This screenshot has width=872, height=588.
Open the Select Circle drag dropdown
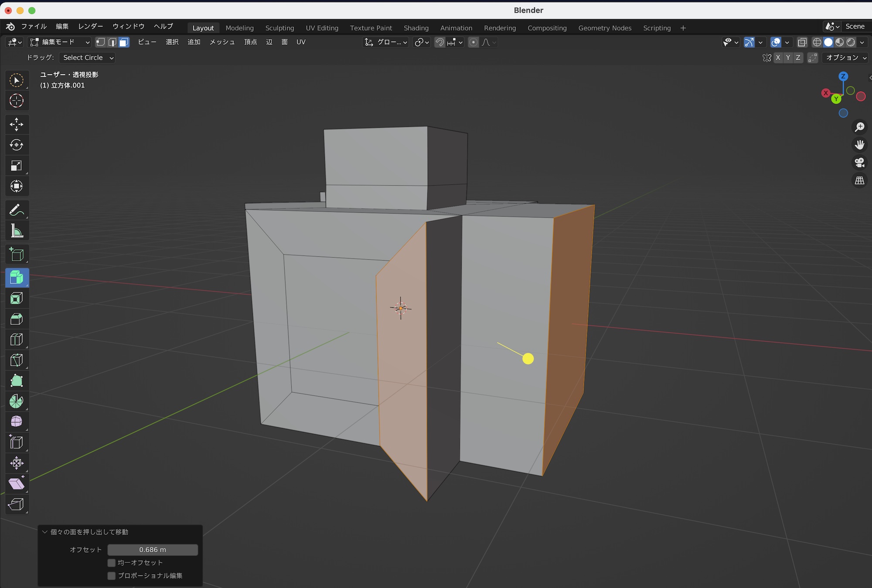point(87,58)
